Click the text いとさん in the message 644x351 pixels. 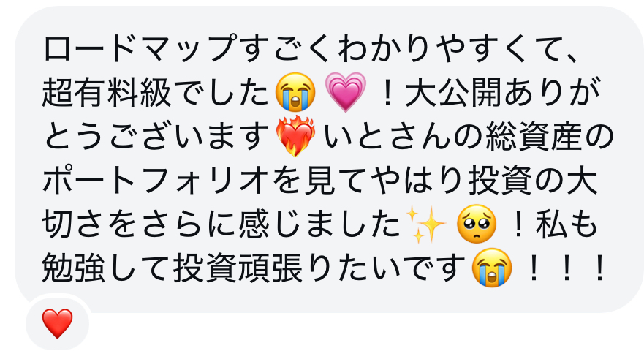[x=388, y=136]
